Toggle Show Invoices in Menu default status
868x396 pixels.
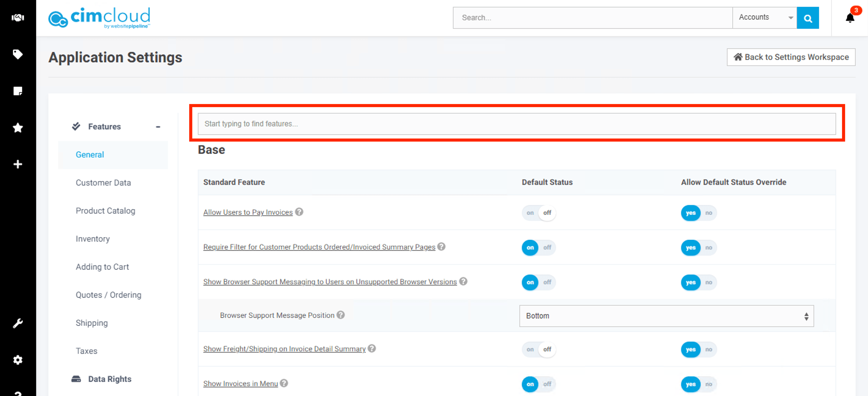coord(538,384)
